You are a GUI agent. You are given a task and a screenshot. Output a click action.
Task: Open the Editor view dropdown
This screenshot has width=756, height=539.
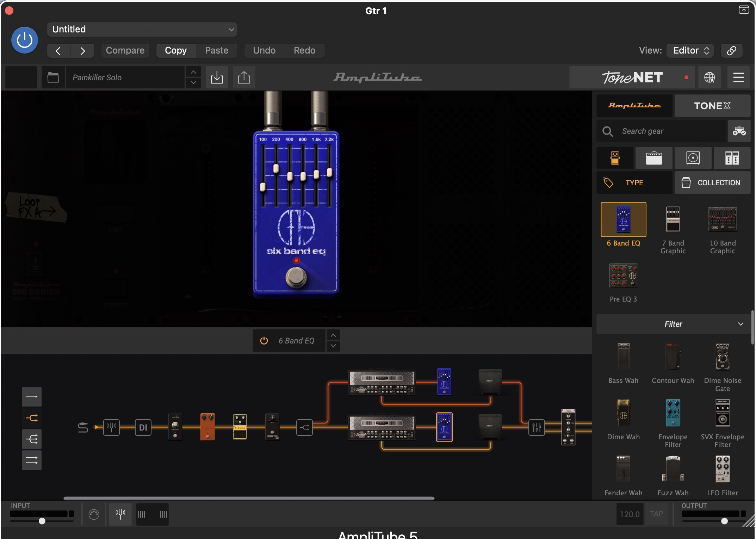click(690, 50)
